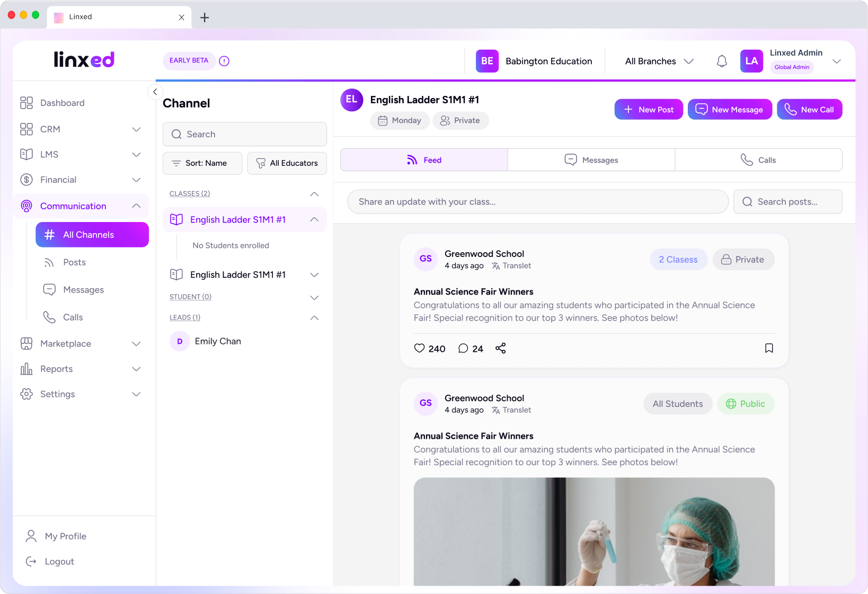
Task: Click the D avatar next to Emily Chan
Action: tap(180, 341)
